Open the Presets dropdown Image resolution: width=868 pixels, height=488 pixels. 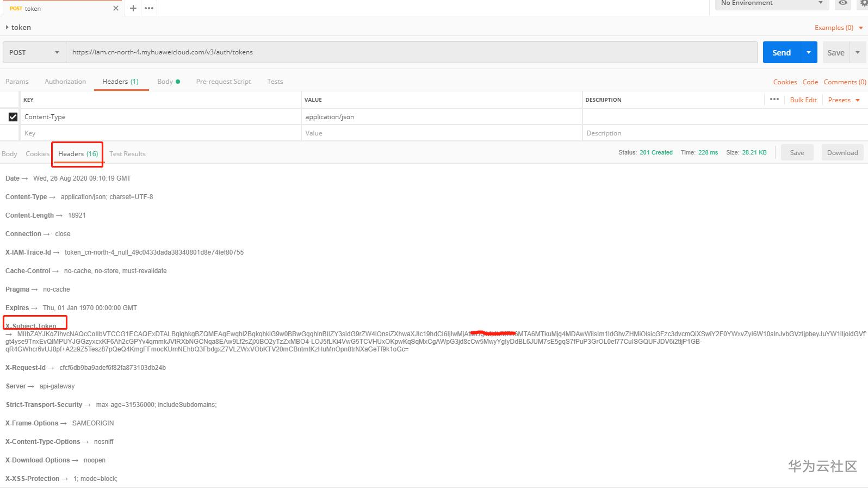point(844,100)
